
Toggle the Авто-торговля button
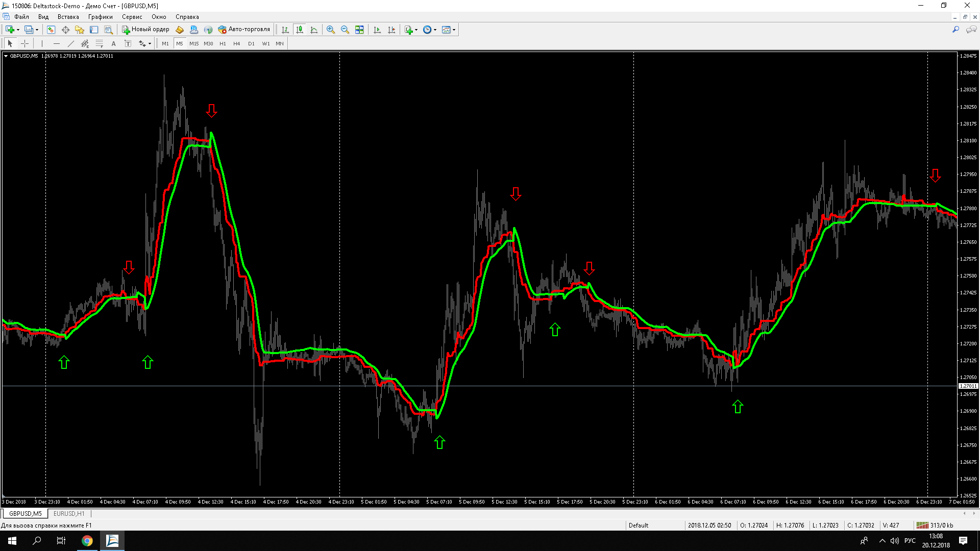(244, 30)
